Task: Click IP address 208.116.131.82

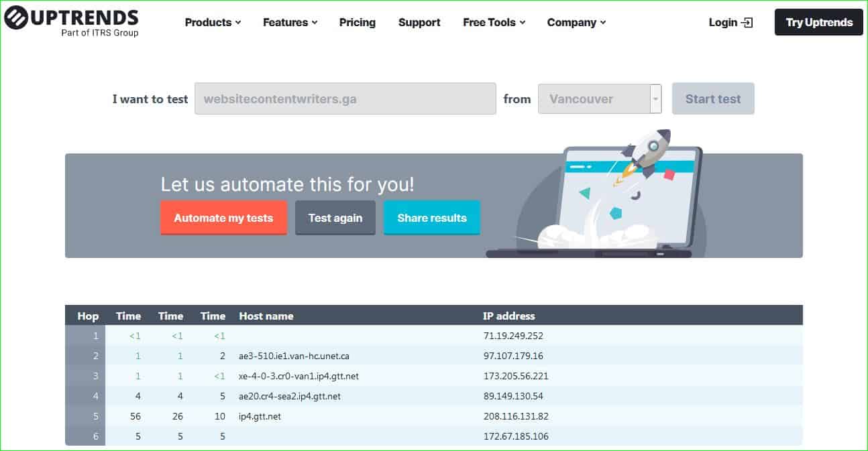Action: (x=516, y=416)
